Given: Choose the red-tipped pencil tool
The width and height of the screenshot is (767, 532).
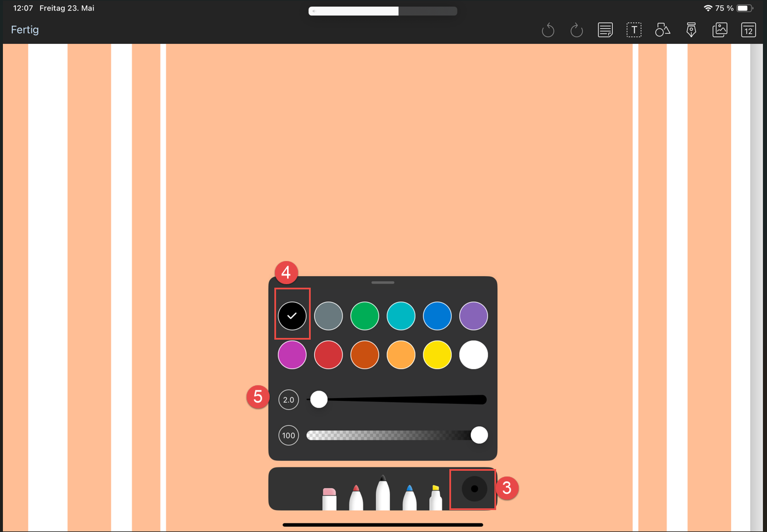Looking at the screenshot, I should (x=356, y=497).
